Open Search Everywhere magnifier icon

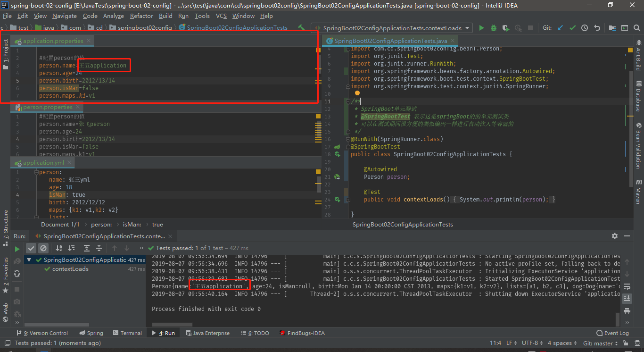tap(637, 28)
